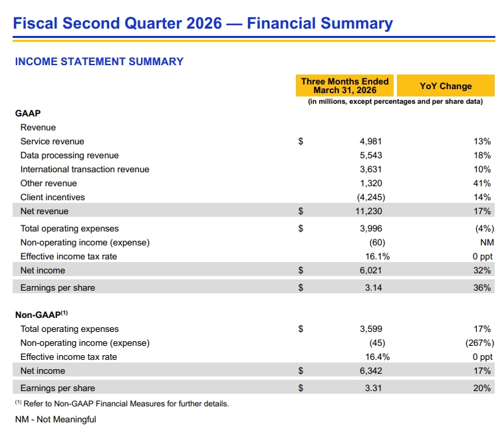Click the GAAP total operating expenses value 3,996
The height and width of the screenshot is (431, 504).
point(370,228)
